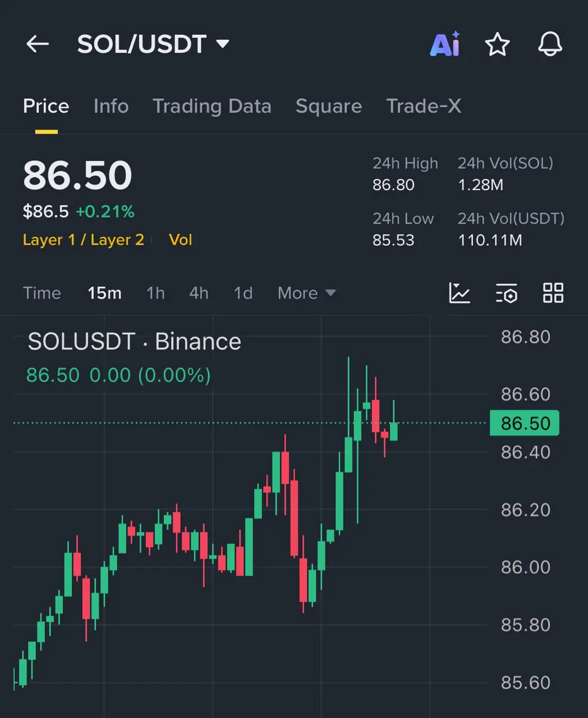Select the 1d interval
The image size is (588, 718).
pos(243,293)
